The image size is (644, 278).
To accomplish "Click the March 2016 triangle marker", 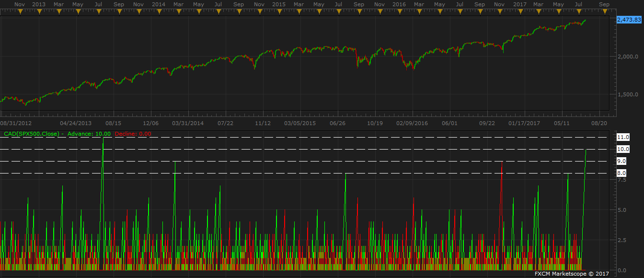I will (x=419, y=12).
